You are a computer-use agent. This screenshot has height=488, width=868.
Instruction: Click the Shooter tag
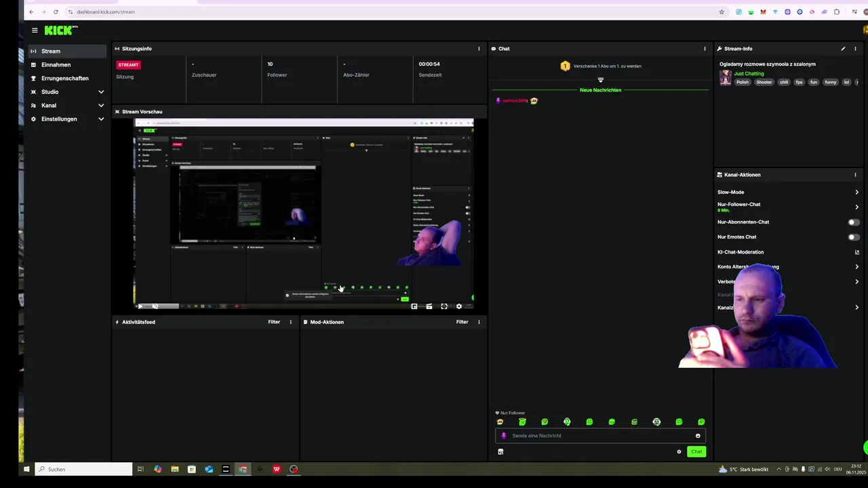coord(764,82)
